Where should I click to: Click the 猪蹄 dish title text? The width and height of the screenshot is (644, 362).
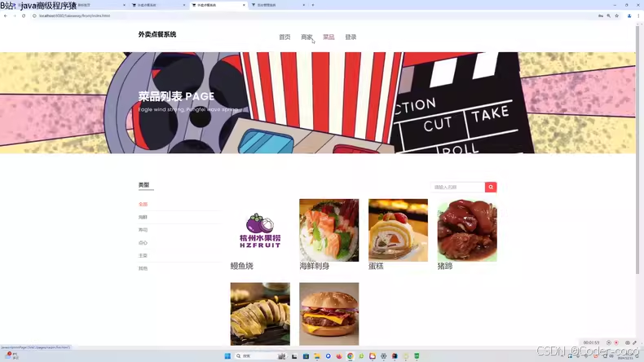coord(445,267)
